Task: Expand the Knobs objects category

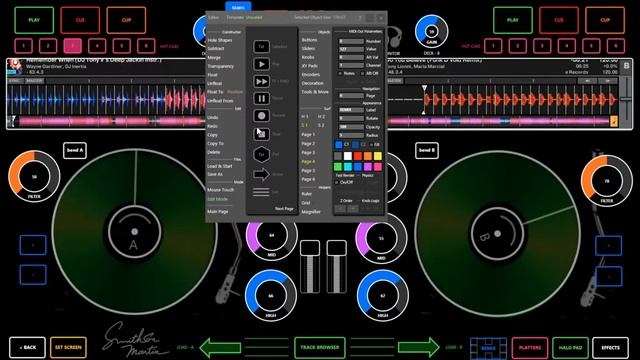Action: coord(308,57)
